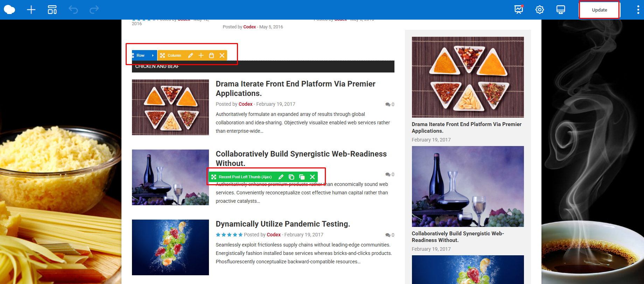Open Collaboratively Build Synergistic post title
This screenshot has height=284, width=644.
(x=301, y=159)
